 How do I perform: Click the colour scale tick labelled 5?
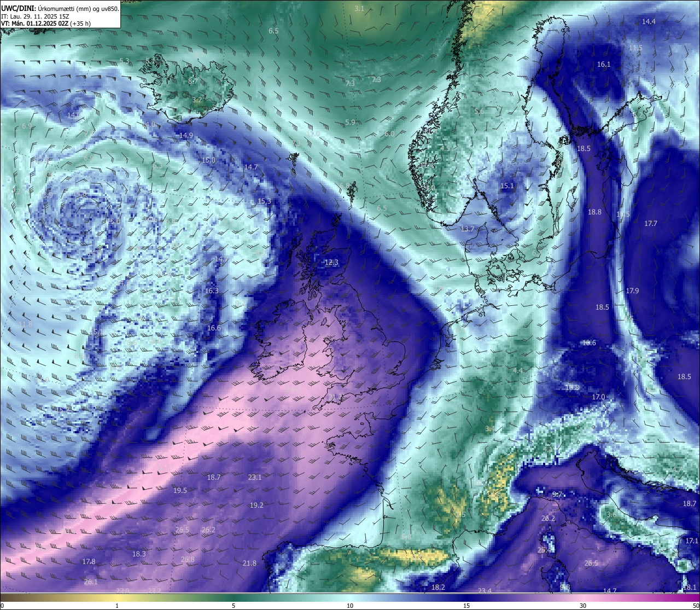coord(234,605)
